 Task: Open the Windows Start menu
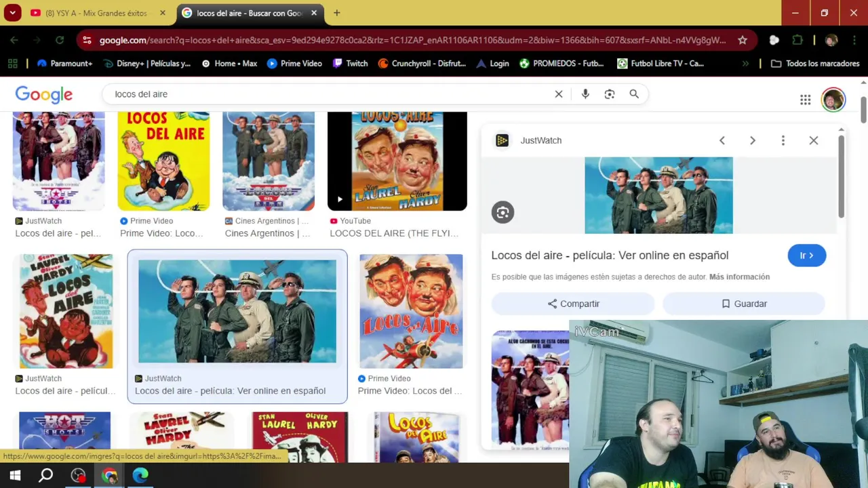pyautogui.click(x=15, y=476)
